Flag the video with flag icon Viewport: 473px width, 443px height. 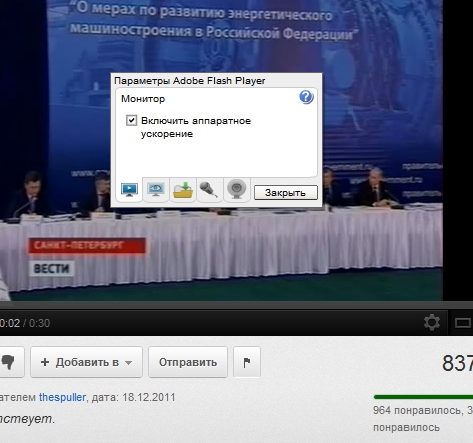click(x=247, y=362)
